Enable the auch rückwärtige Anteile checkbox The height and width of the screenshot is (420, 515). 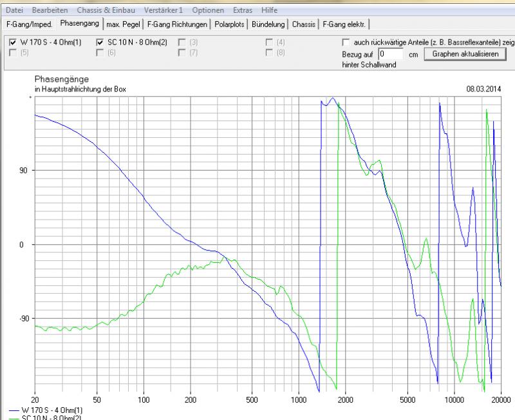click(348, 43)
